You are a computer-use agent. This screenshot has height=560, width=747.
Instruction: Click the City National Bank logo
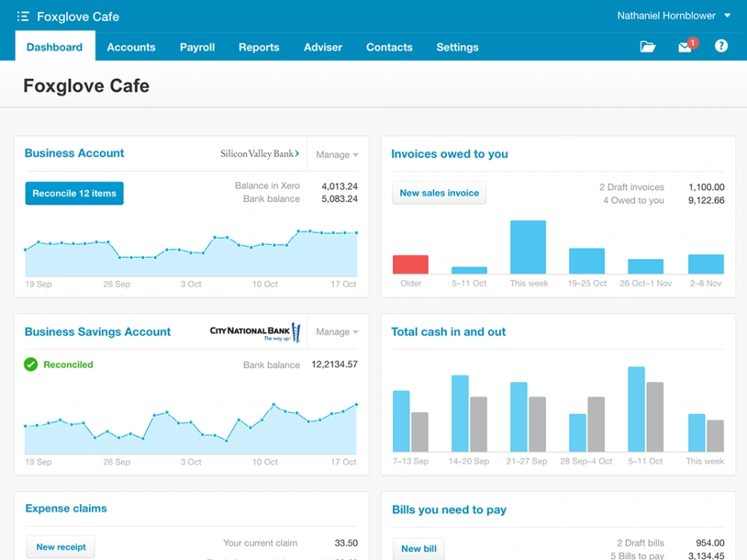(255, 332)
